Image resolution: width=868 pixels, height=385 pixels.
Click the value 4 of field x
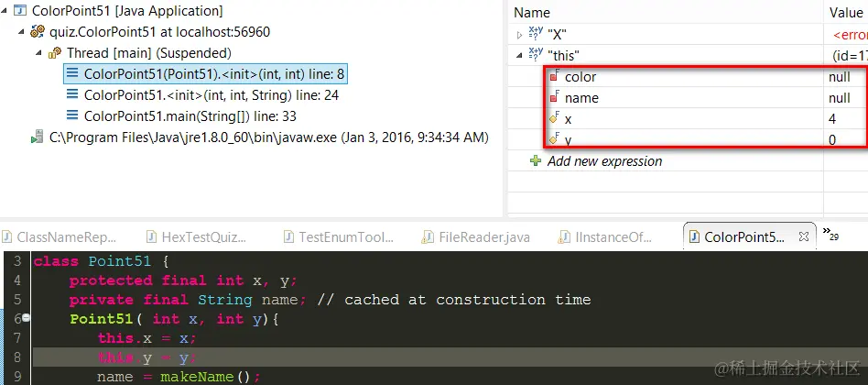pyautogui.click(x=832, y=119)
